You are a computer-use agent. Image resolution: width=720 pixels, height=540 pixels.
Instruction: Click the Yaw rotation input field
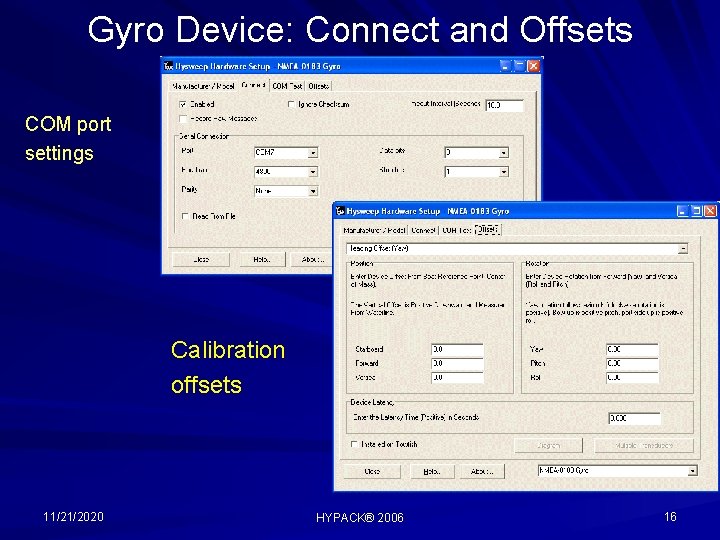[632, 349]
